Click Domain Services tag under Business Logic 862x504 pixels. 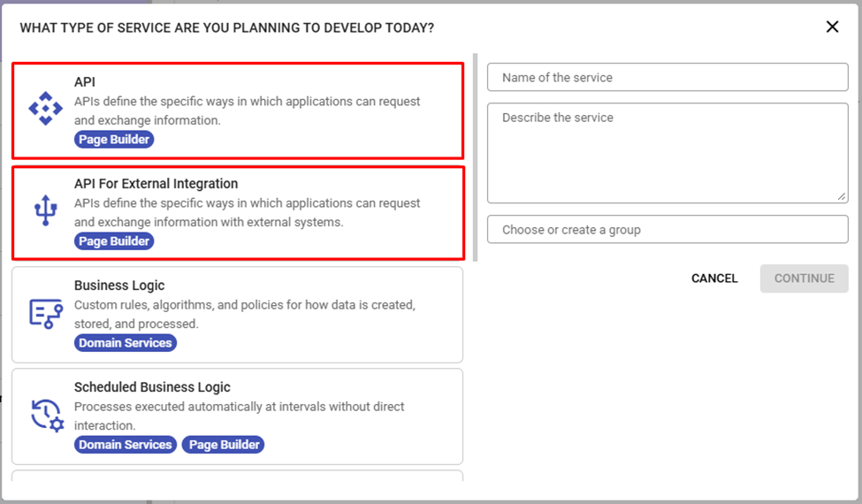tap(126, 342)
